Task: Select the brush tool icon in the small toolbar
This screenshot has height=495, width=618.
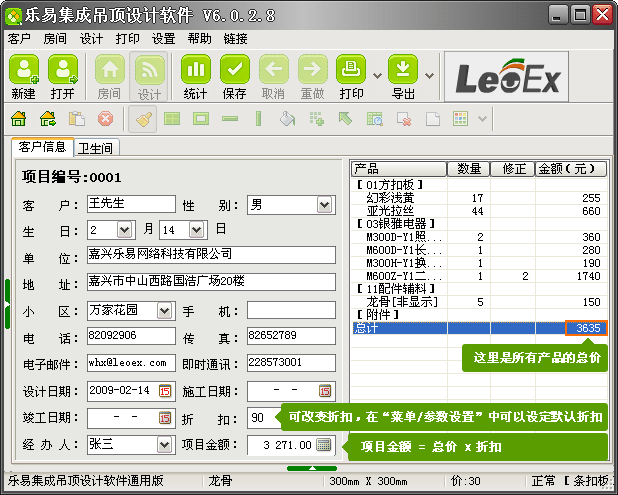Action: pyautogui.click(x=143, y=119)
